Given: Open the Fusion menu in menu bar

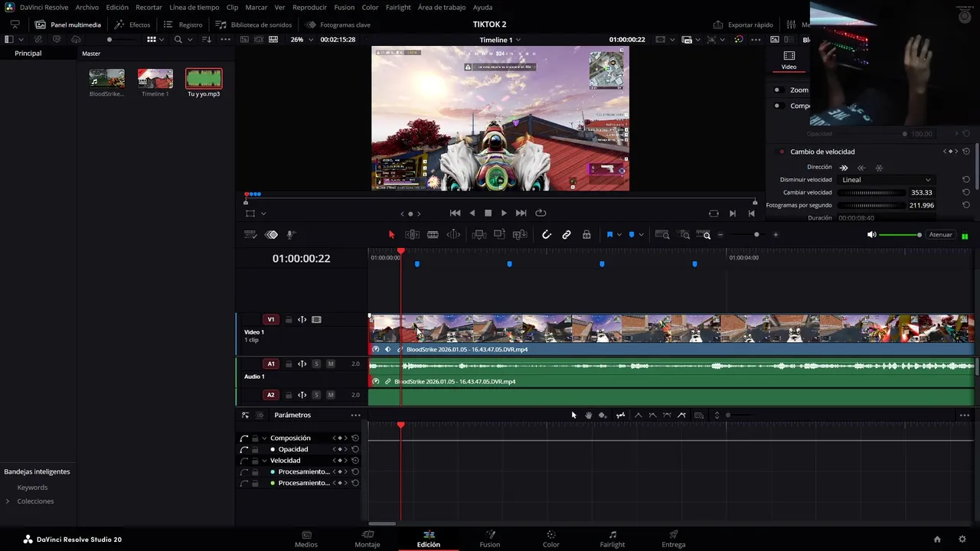Looking at the screenshot, I should click(345, 7).
